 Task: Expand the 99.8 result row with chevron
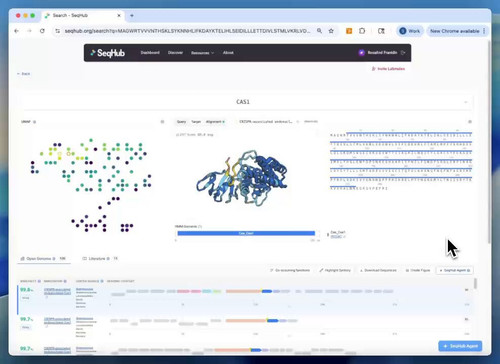467,290
